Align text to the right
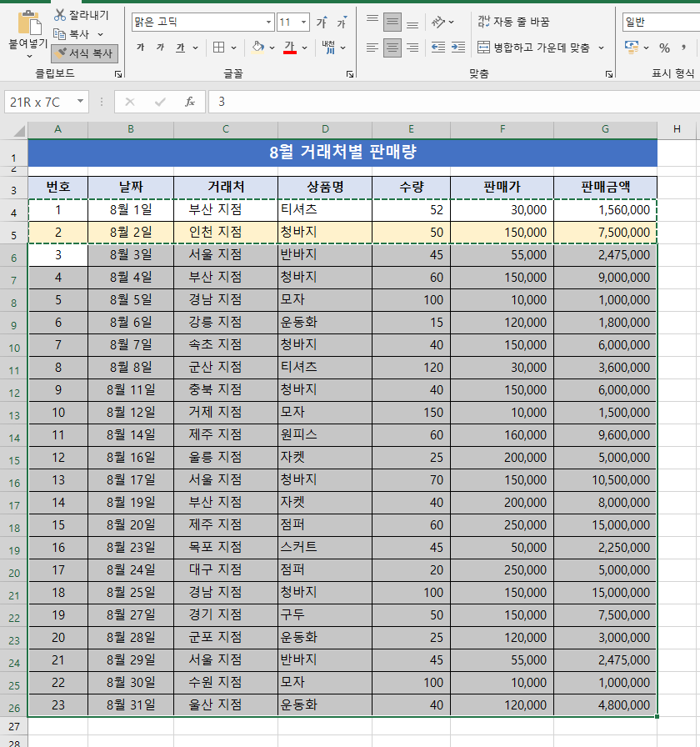The height and width of the screenshot is (747, 700). [412, 48]
